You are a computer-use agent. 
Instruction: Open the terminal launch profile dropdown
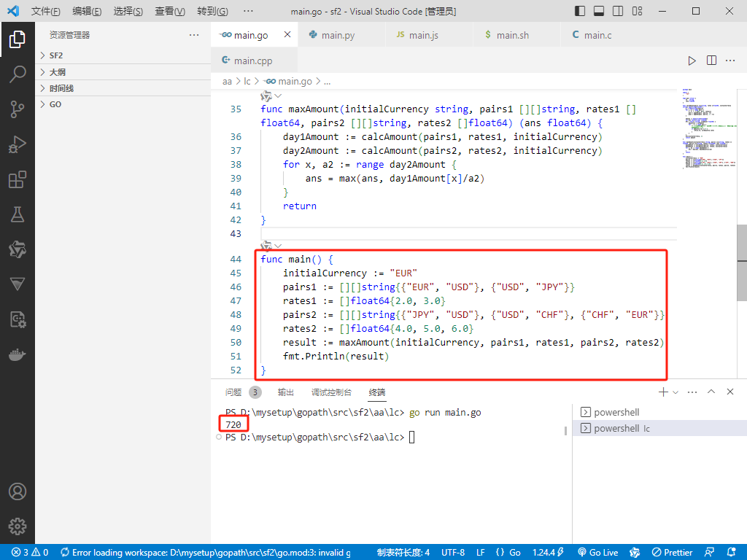point(676,392)
